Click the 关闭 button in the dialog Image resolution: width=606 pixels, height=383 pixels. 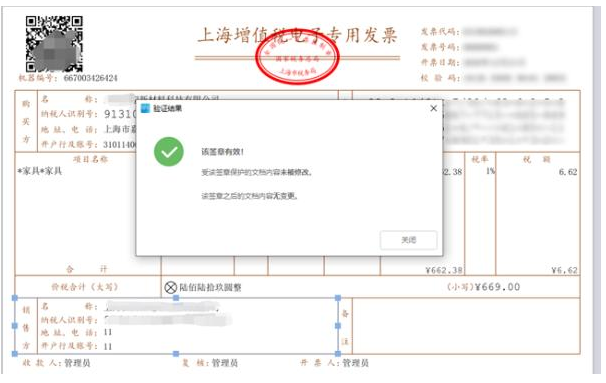pos(409,240)
